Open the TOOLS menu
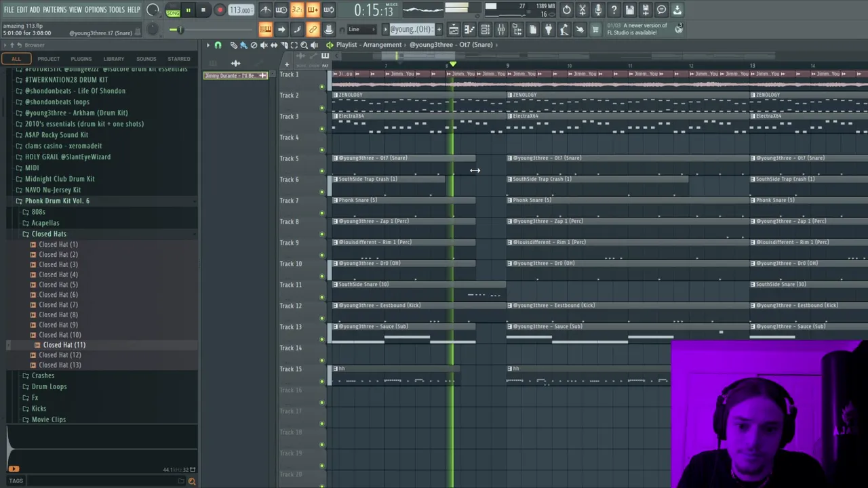Viewport: 868px width, 488px height. click(117, 9)
